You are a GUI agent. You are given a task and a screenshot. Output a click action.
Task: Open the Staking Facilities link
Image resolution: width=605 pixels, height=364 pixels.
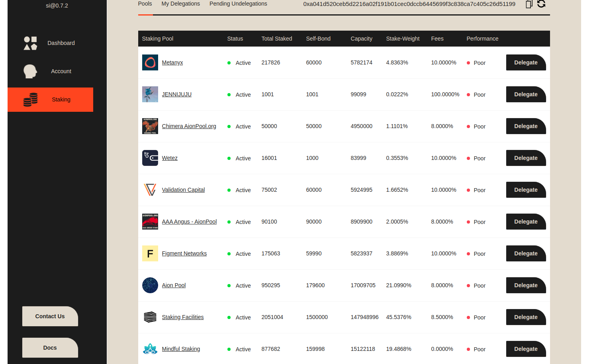tap(183, 317)
